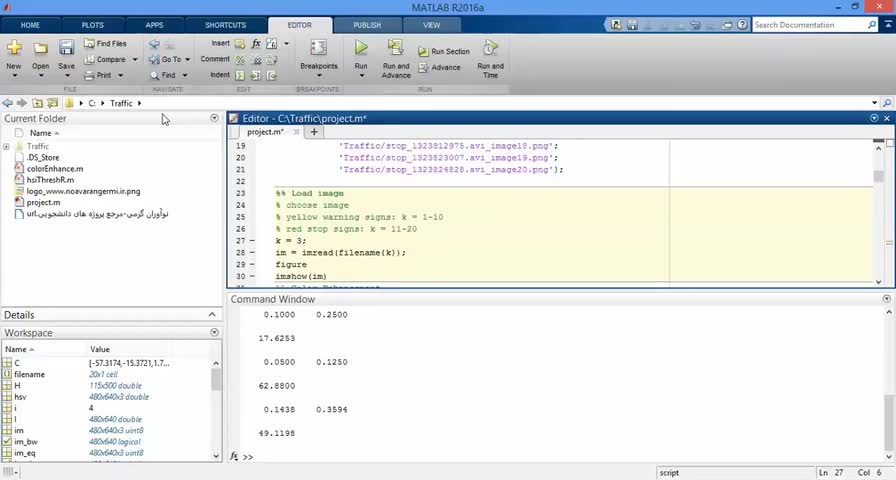Click the increase indent icon
Screen dimensions: 896x480
click(x=256, y=75)
